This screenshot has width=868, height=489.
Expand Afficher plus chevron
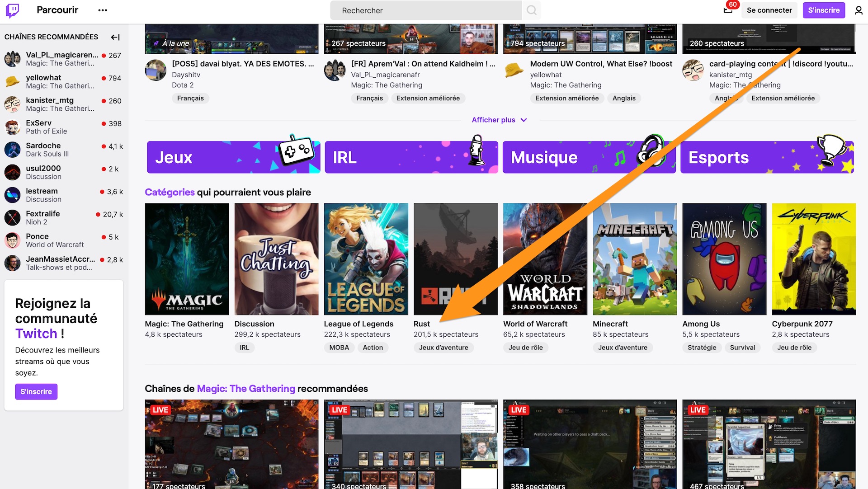(x=524, y=120)
